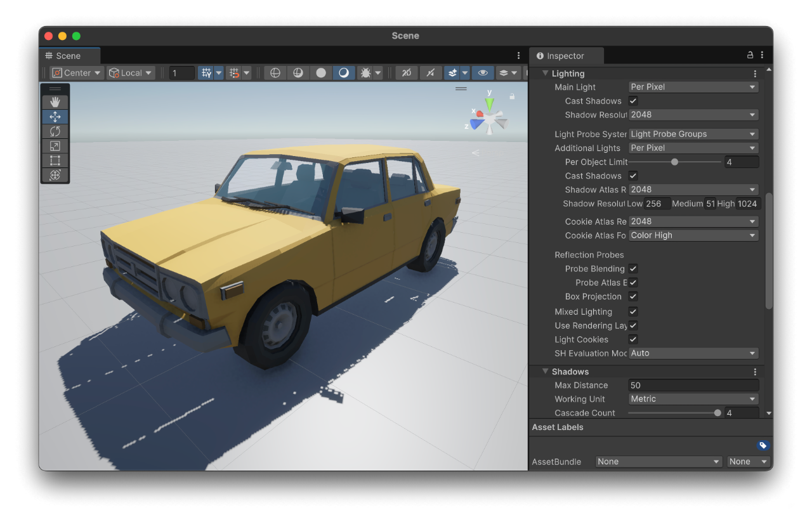Screen dimensions: 812x522
Task: Open Local handle rotation dropdown
Action: 131,73
